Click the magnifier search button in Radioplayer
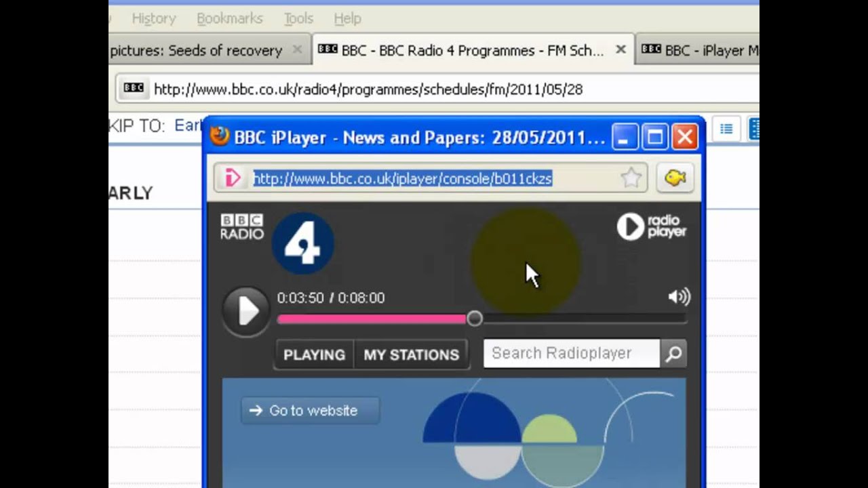The width and height of the screenshot is (868, 488). pyautogui.click(x=673, y=354)
